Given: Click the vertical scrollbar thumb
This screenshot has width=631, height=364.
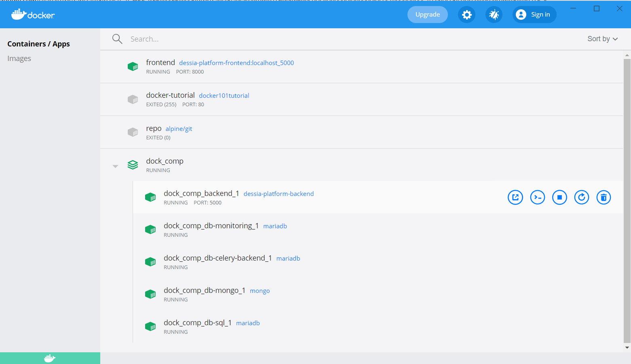Looking at the screenshot, I should coord(627,201).
